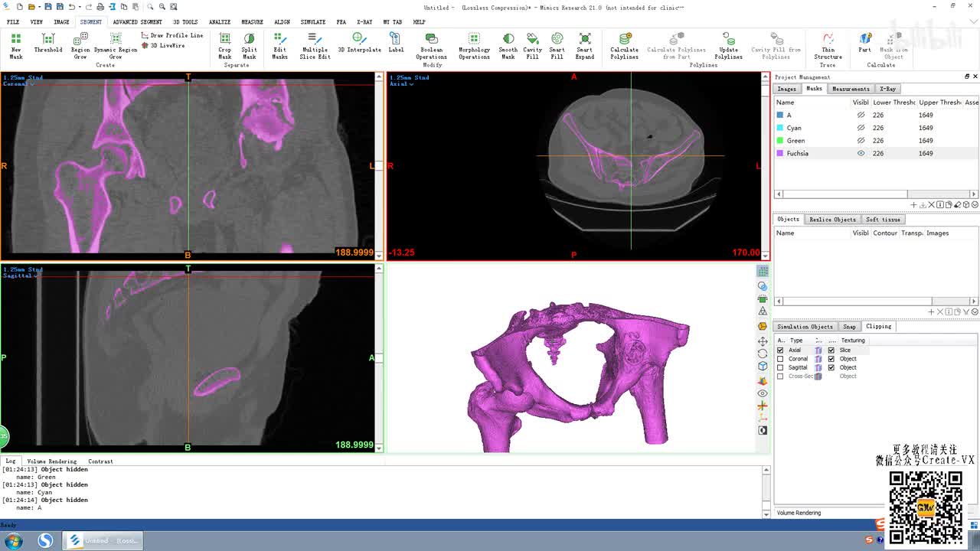Use the Smart Expand tool
This screenshot has width=980, height=551.
click(584, 45)
